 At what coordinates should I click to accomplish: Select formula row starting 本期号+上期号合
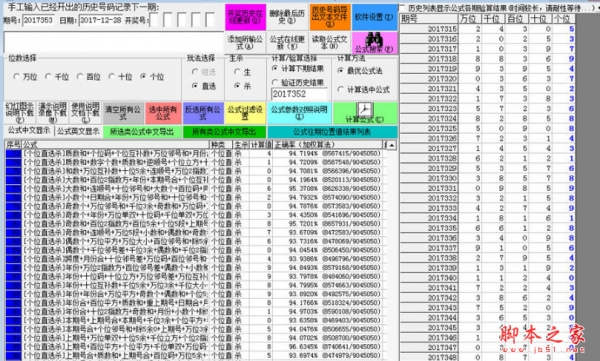tap(195, 320)
